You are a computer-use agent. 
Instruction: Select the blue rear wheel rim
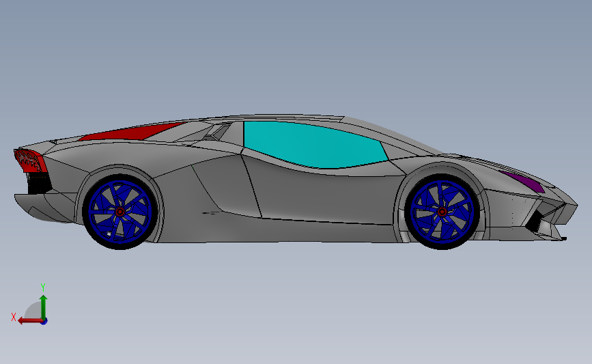[x=119, y=212]
